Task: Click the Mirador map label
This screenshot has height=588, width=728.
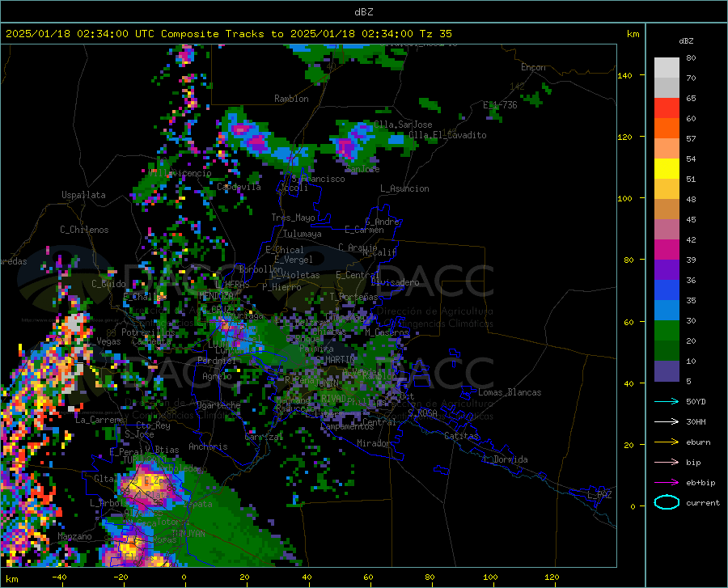Action: coord(374,443)
